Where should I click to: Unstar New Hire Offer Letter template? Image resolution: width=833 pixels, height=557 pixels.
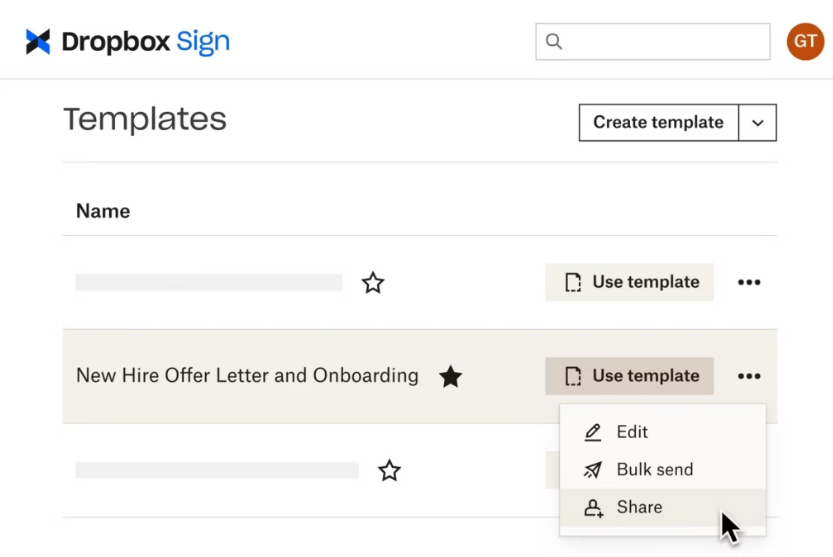(451, 377)
